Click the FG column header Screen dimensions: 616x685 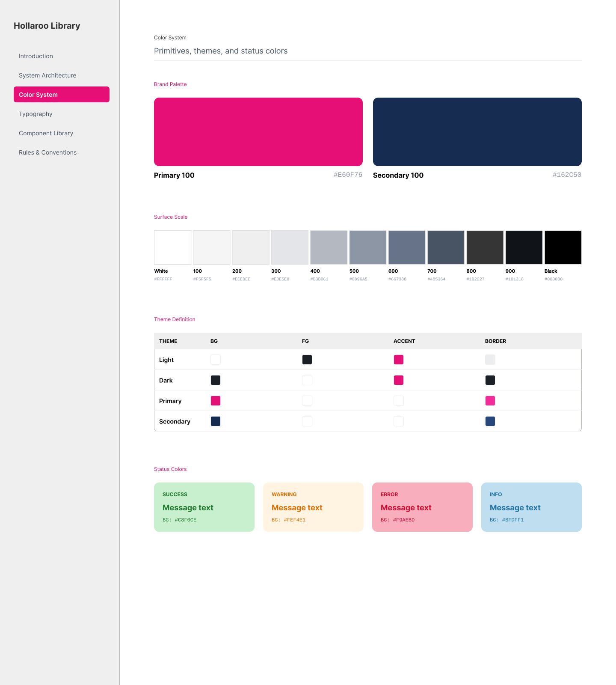pos(305,341)
